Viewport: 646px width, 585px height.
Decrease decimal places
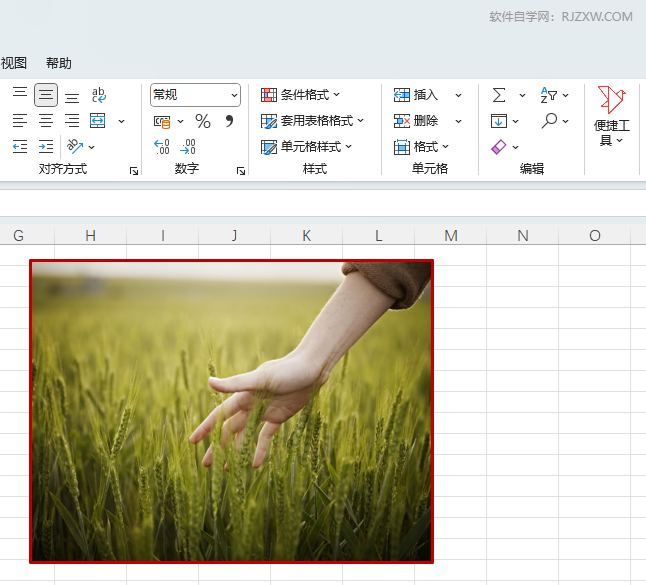188,147
